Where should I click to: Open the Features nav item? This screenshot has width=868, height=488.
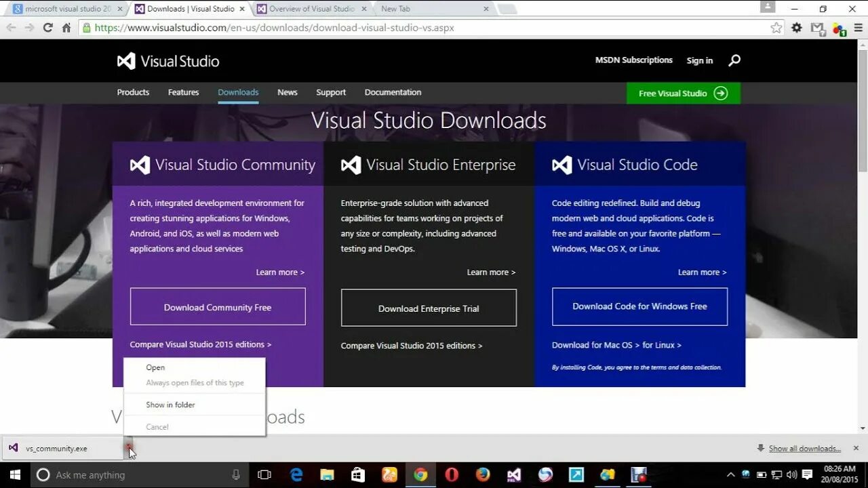pos(183,92)
